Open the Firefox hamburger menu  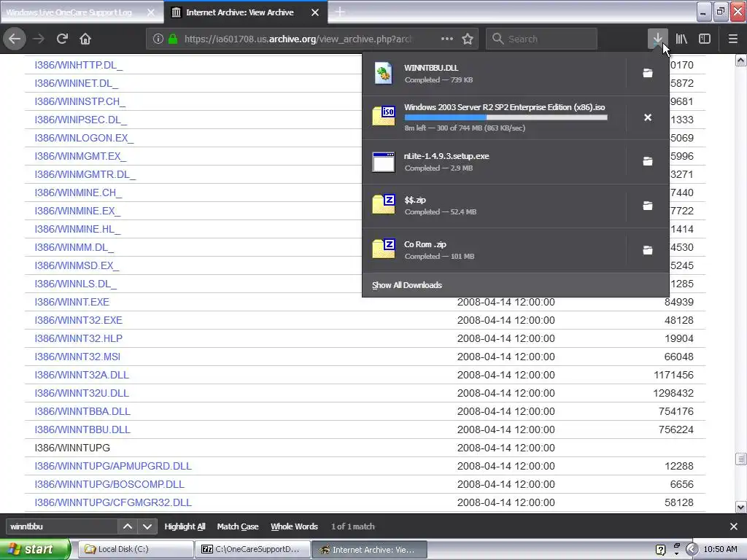tap(732, 39)
